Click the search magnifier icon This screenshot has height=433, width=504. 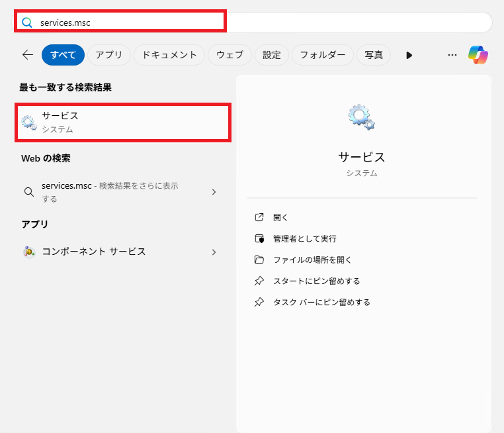pyautogui.click(x=27, y=23)
